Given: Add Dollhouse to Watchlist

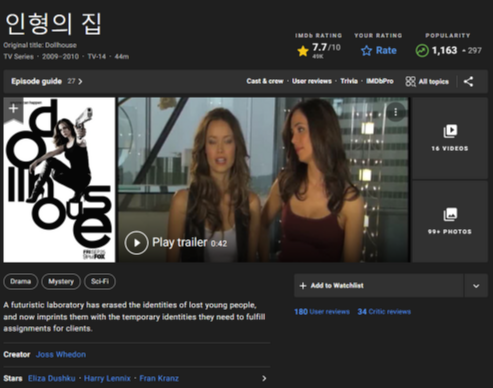Looking at the screenshot, I should tap(379, 286).
